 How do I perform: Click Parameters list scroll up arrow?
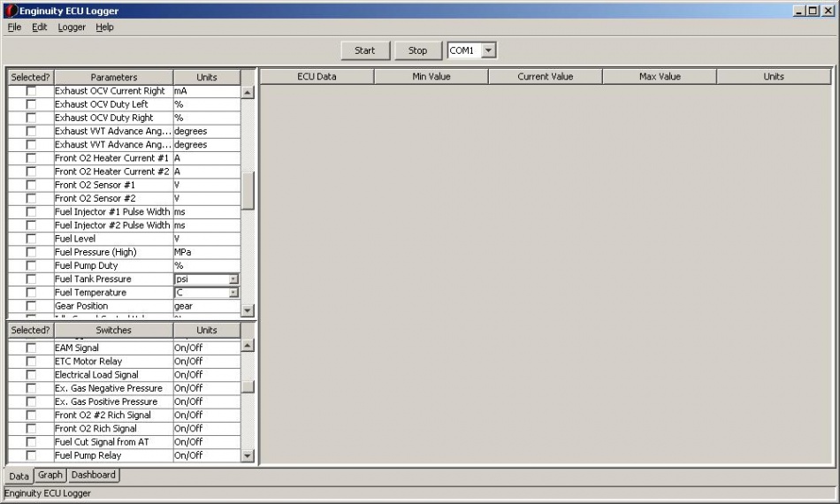point(248,92)
